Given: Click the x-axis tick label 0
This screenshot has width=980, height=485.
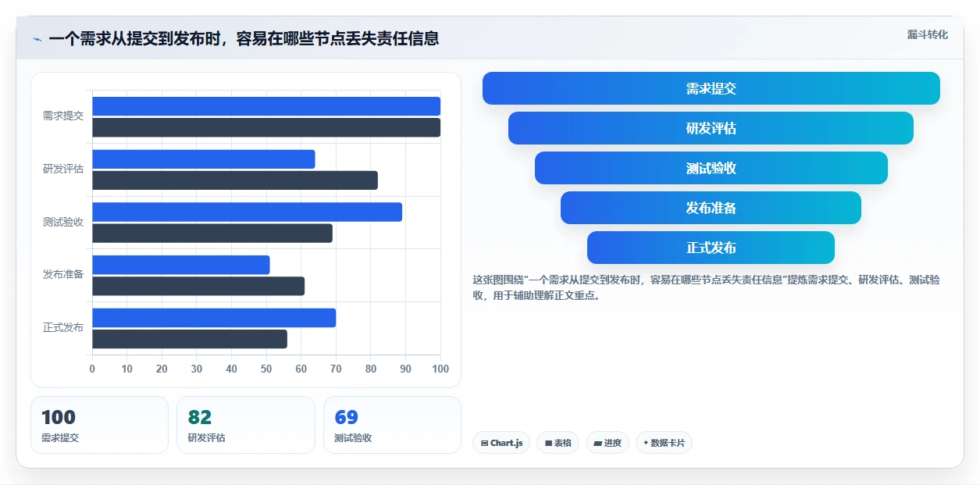Looking at the screenshot, I should (x=92, y=369).
